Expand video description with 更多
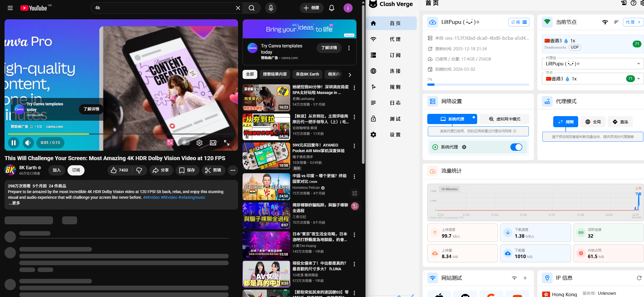Image resolution: width=644 pixels, height=297 pixels. click(14, 203)
